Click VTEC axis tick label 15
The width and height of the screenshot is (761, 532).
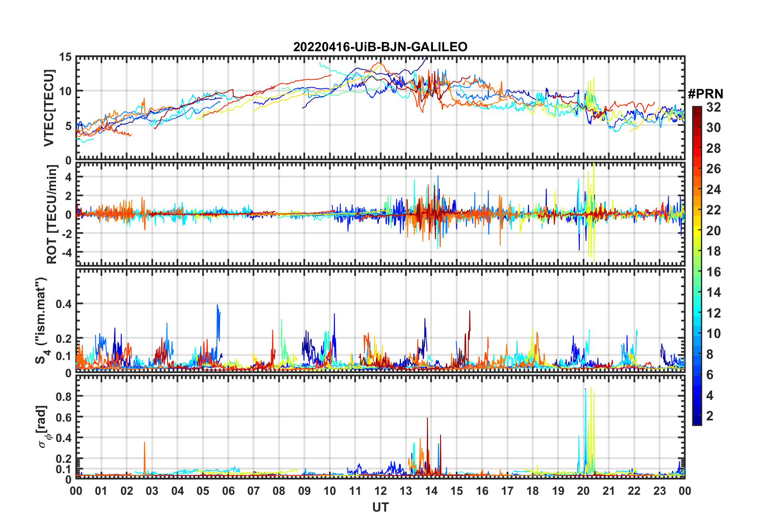tap(65, 57)
